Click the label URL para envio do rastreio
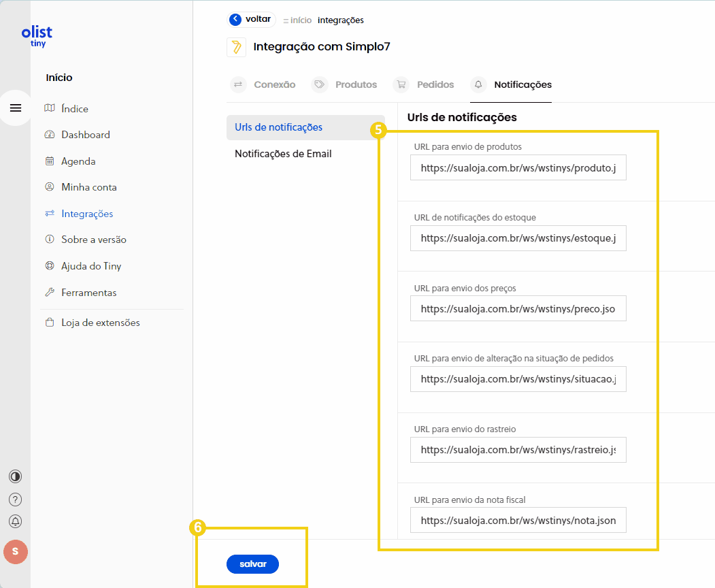Viewport: 715px width, 588px height. click(465, 429)
